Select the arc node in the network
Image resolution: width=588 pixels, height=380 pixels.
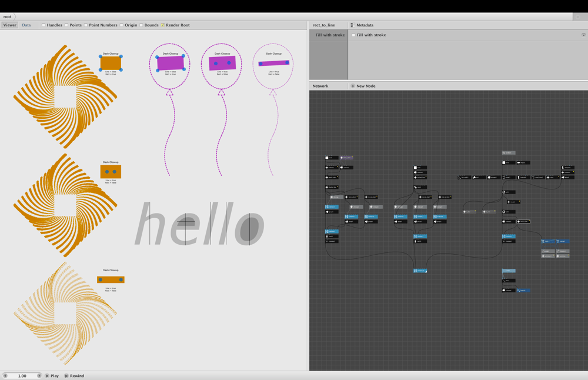click(x=479, y=177)
